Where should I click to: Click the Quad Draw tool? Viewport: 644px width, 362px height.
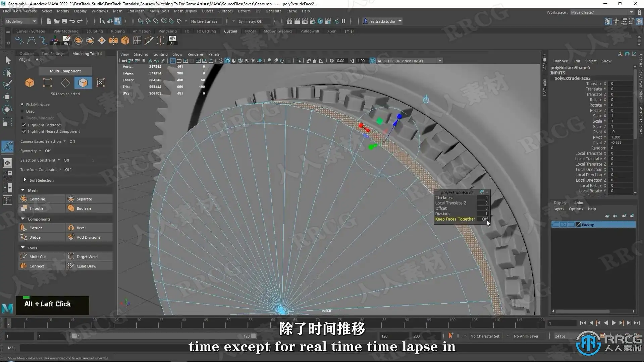(86, 266)
